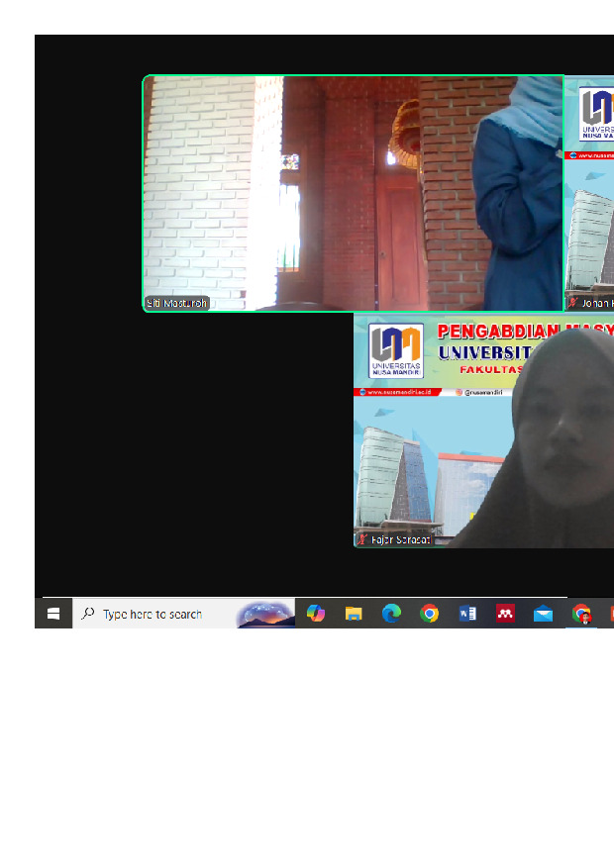Open the Windows Start menu
This screenshot has width=614, height=868.
53,614
